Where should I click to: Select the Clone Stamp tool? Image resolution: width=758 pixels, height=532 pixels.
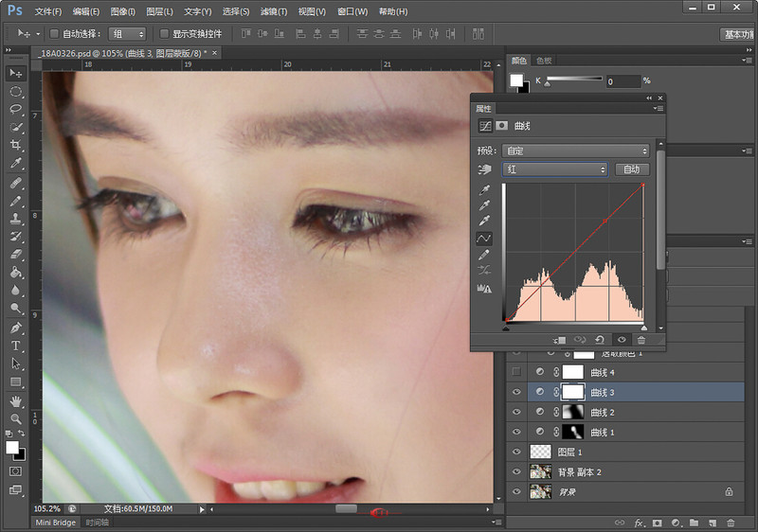(15, 219)
